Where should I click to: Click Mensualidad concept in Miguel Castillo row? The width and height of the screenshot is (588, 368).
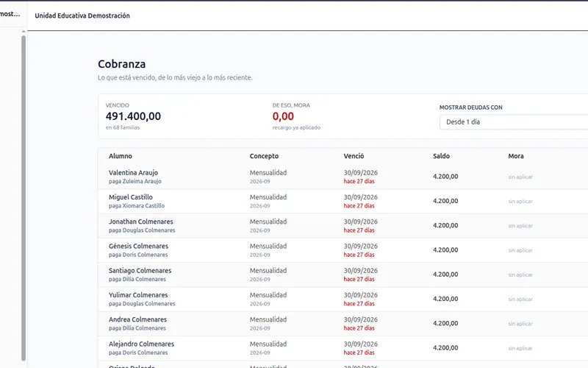coord(268,197)
